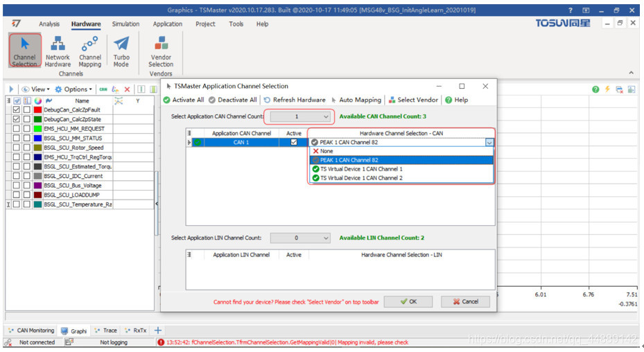Click Select Vendor in dialog toolbar
This screenshot has width=644, height=352.
click(x=413, y=100)
